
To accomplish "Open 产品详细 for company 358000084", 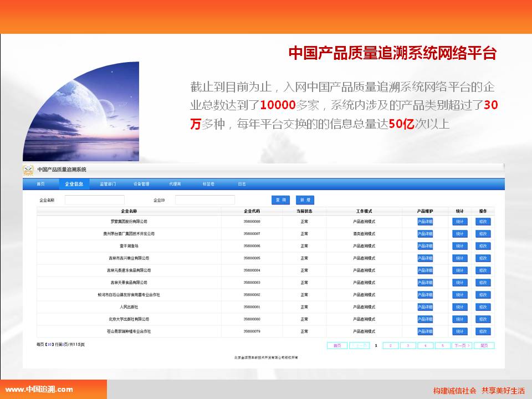I will tap(425, 270).
